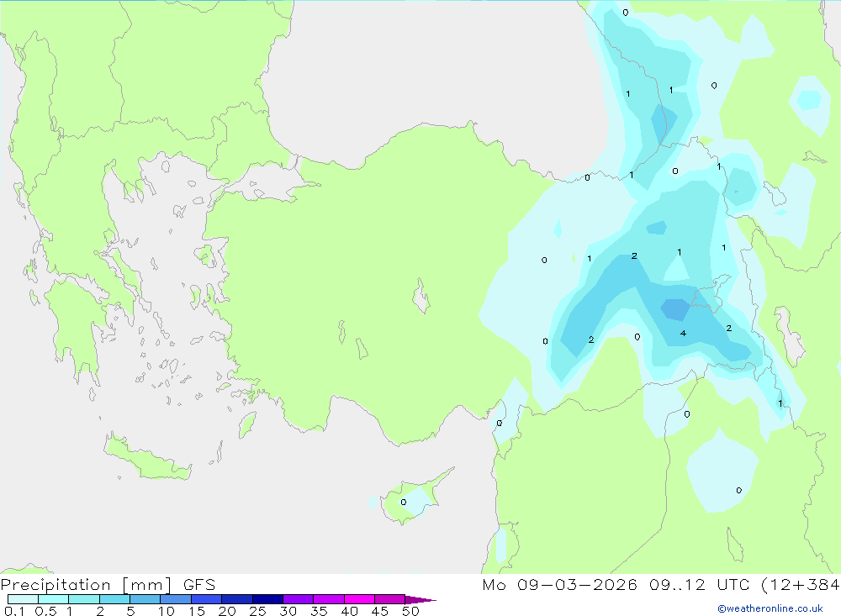Click the 'Mo 09-03-2026' date text

[559, 585]
